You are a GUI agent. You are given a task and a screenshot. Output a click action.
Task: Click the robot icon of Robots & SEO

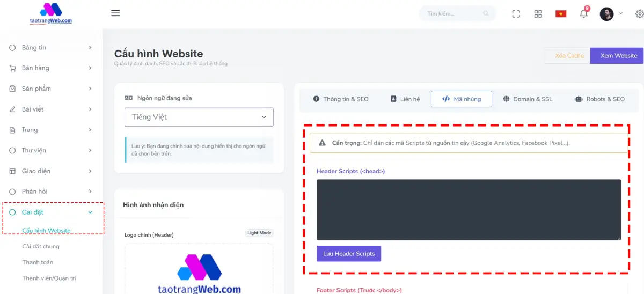(579, 99)
